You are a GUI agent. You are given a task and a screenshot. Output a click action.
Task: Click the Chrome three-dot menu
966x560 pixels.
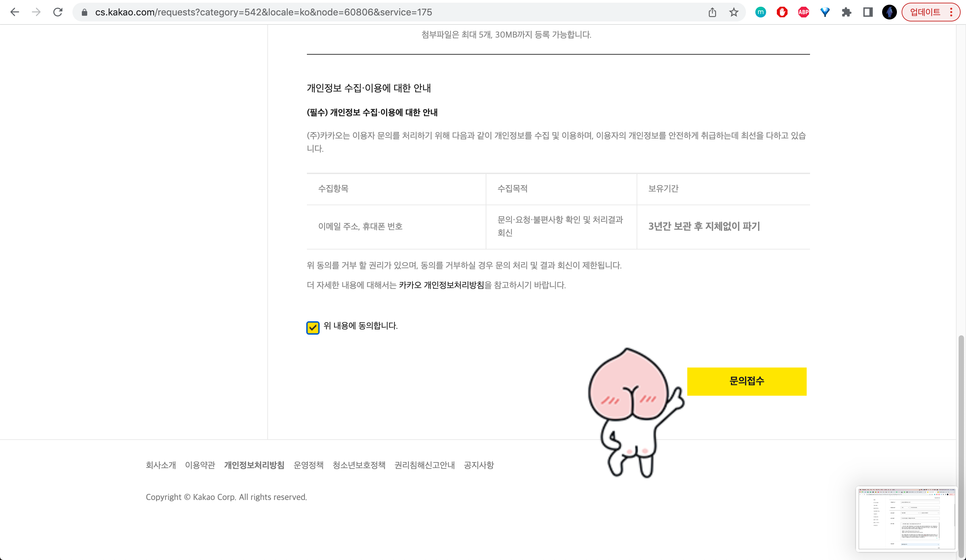click(x=952, y=12)
